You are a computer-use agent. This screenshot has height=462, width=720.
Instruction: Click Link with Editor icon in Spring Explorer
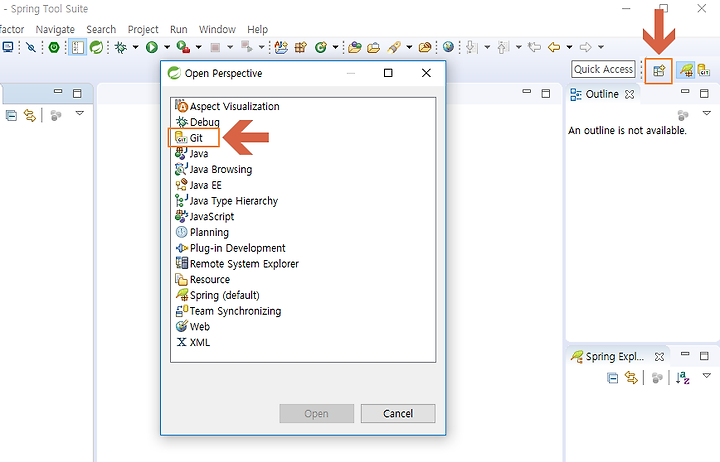pos(632,378)
